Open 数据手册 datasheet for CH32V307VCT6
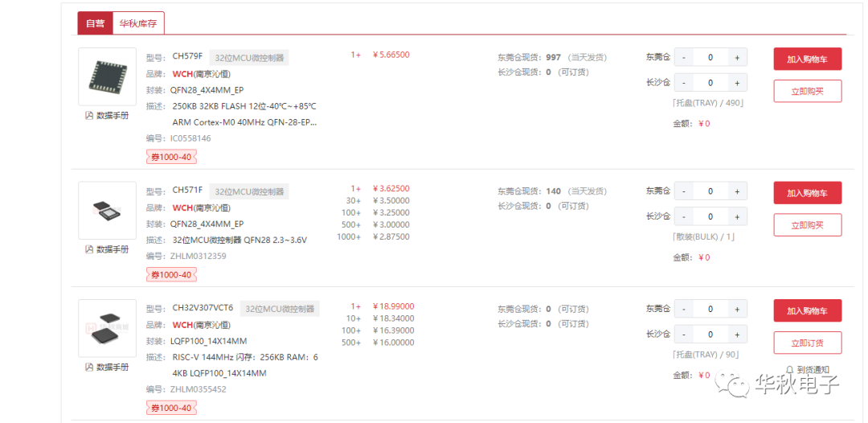The image size is (868, 423). point(107,368)
